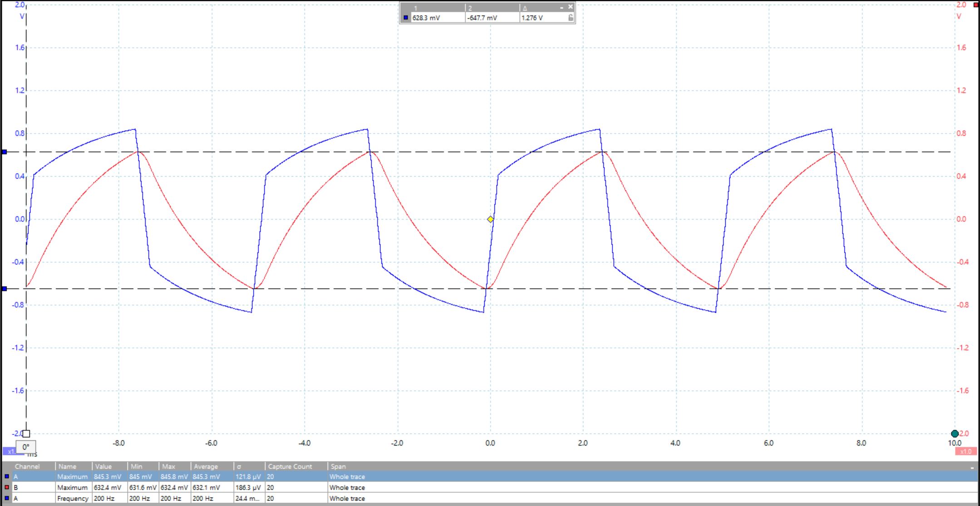Click the upper cursor handle on the left axis
Viewport: 980px width, 506px height.
pos(4,152)
